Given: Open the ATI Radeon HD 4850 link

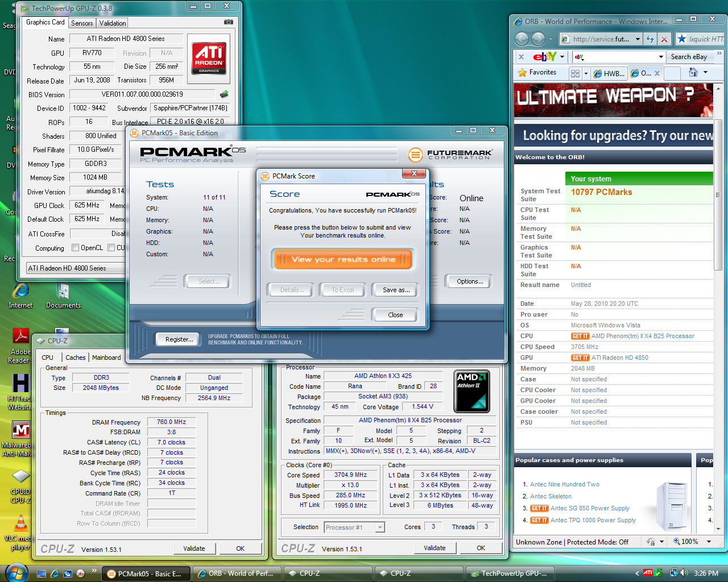Looking at the screenshot, I should (x=620, y=357).
